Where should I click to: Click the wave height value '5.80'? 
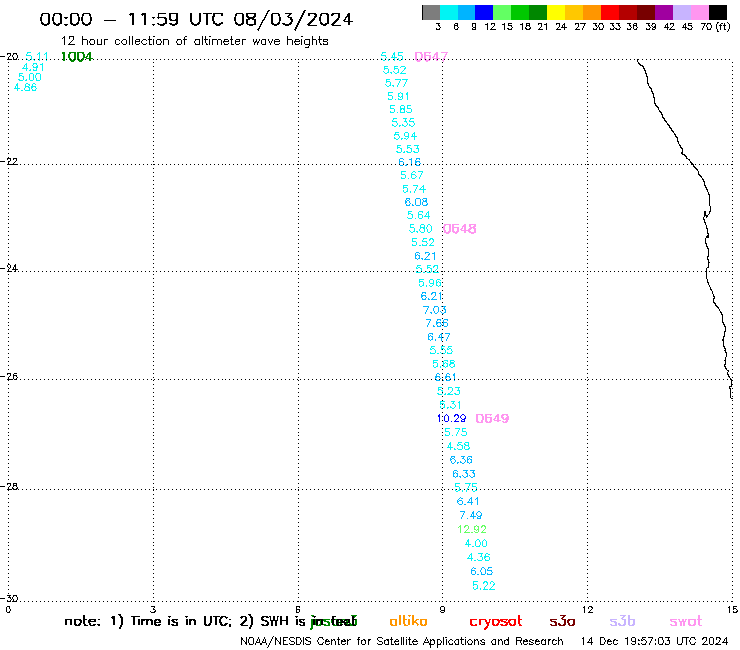(x=420, y=229)
